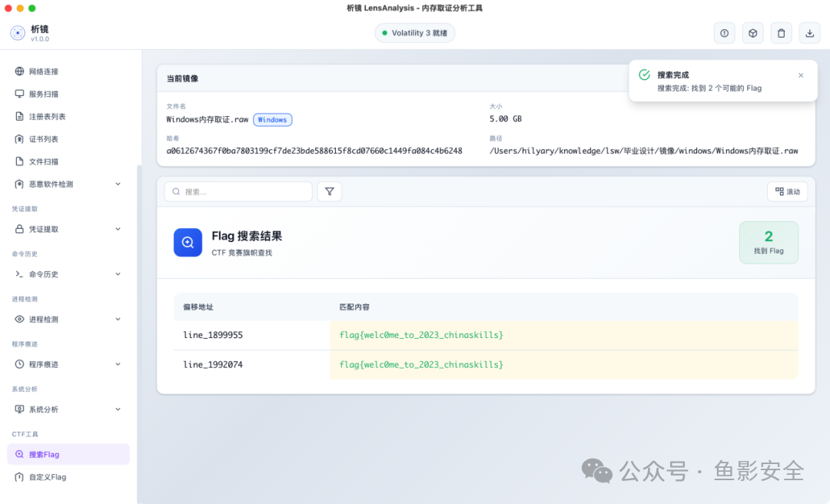Open the 网络连接 sidebar item
Screen dimensions: 830x504
tap(68, 71)
